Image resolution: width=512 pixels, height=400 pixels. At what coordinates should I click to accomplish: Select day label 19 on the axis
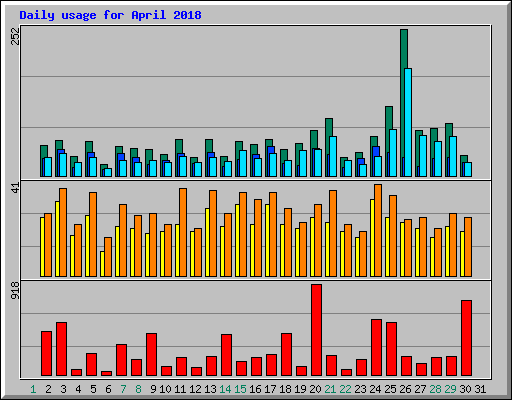point(300,389)
